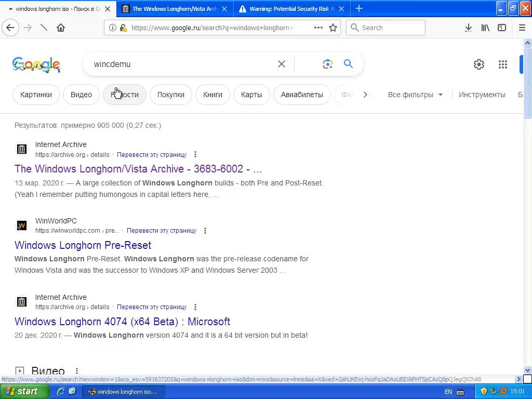Screen dimensions: 532x399
Task: Expand the Все фильтры dropdown
Action: pos(415,95)
